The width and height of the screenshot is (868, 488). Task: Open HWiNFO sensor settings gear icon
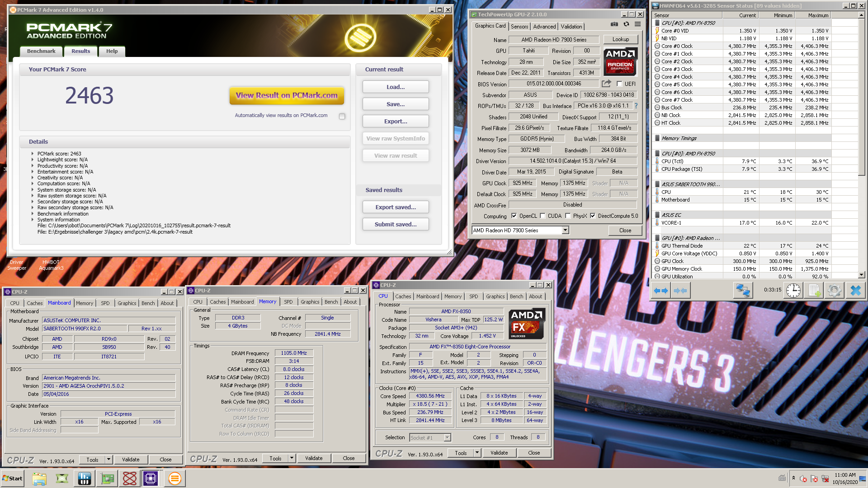835,291
